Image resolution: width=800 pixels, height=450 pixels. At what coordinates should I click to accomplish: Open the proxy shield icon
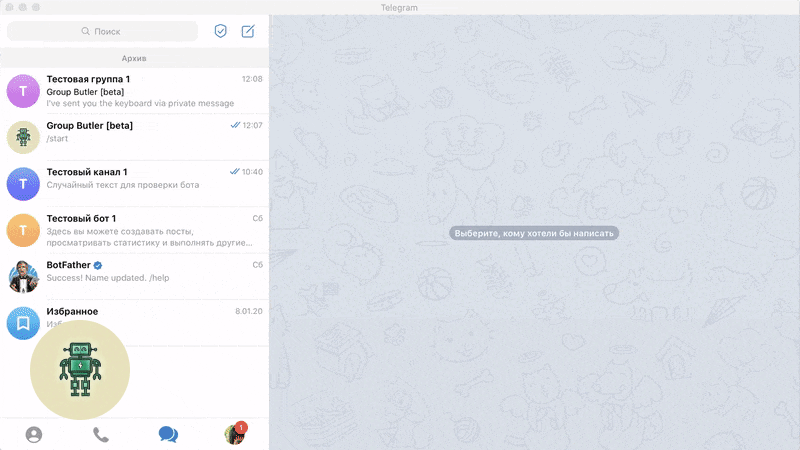(x=220, y=31)
